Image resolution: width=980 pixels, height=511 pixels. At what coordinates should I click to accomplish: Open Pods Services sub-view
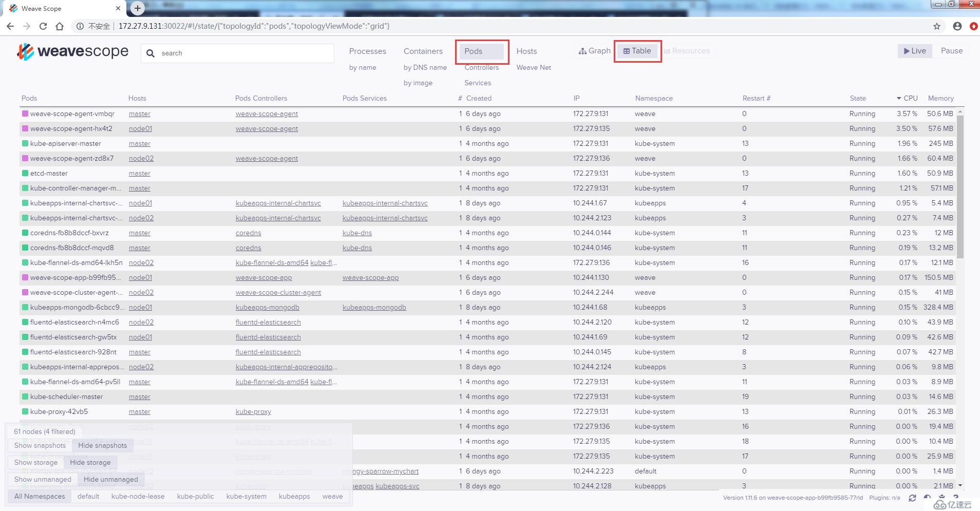(x=478, y=83)
